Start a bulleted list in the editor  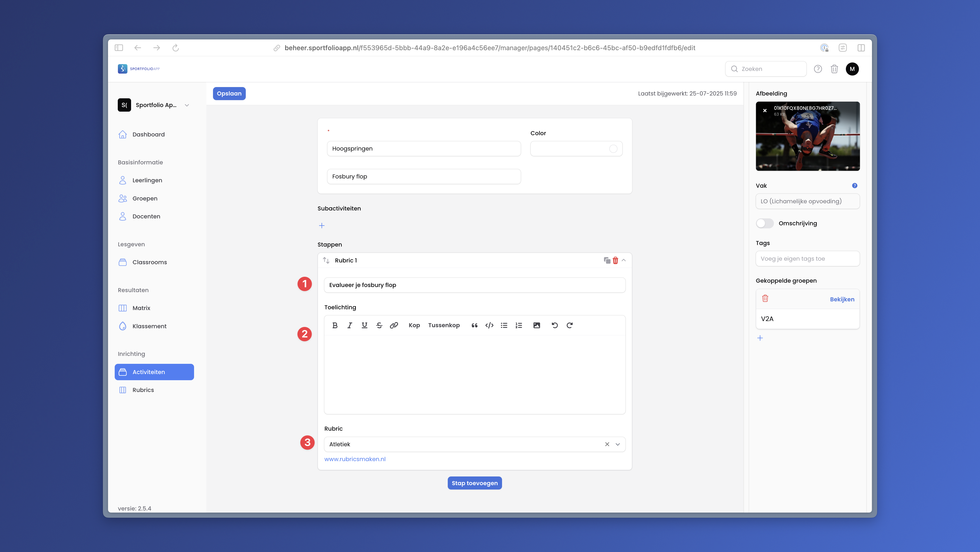click(504, 325)
